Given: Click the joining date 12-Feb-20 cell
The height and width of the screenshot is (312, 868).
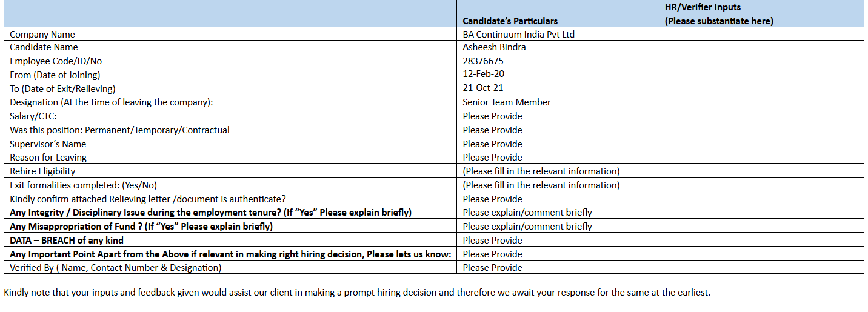Looking at the screenshot, I should pyautogui.click(x=483, y=74).
